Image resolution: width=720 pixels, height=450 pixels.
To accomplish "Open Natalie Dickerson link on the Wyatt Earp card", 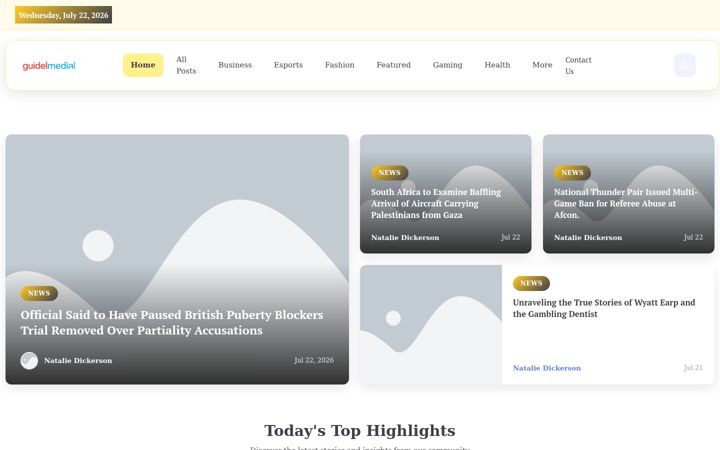I will click(x=547, y=368).
